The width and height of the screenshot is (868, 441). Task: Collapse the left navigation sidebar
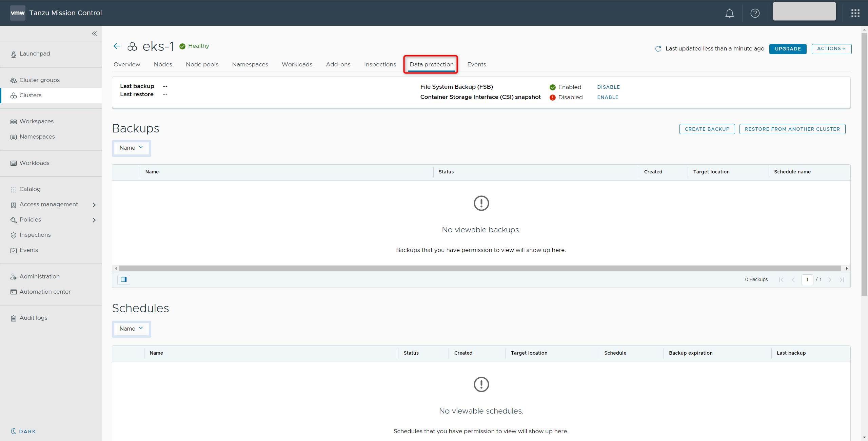[x=94, y=34]
